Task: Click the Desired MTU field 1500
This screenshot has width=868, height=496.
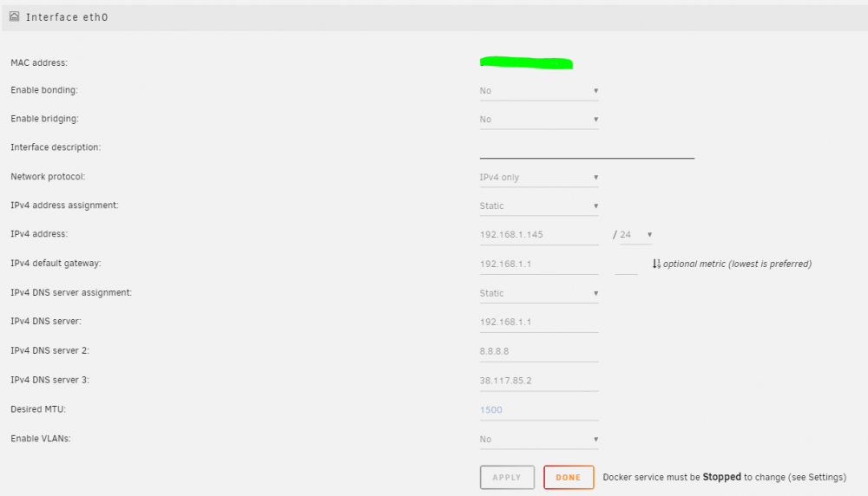Action: point(539,410)
